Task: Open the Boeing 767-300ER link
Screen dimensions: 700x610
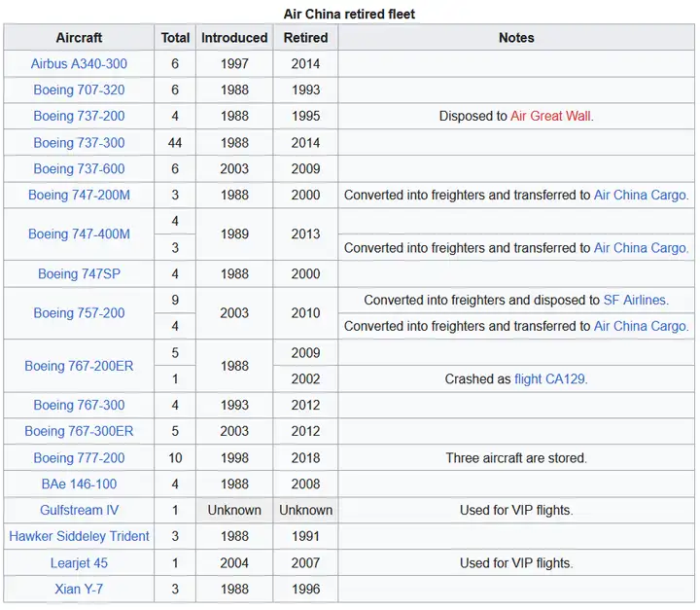Action: coord(79,431)
